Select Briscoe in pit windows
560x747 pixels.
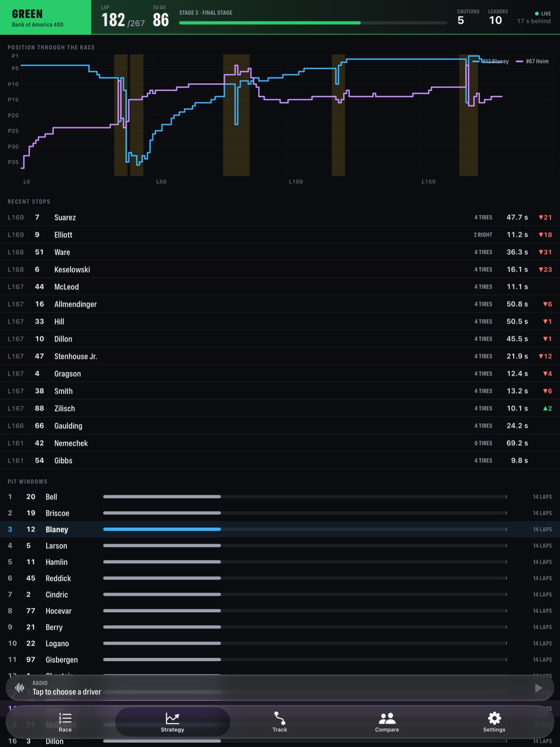tap(280, 513)
